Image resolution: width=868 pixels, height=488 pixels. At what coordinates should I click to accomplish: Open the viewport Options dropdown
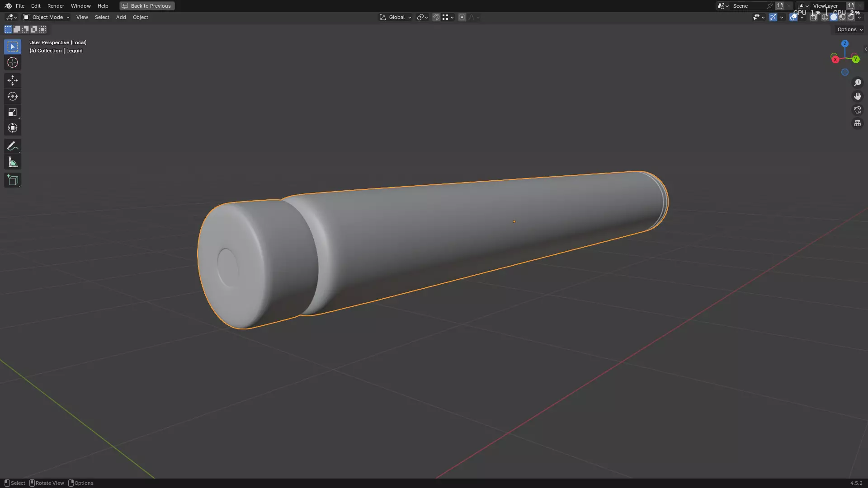pyautogui.click(x=849, y=29)
